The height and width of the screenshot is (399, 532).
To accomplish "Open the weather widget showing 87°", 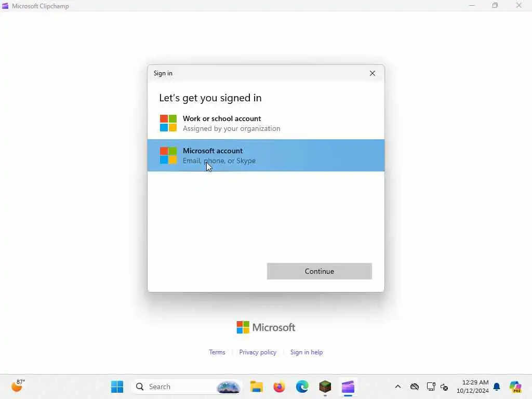I will (18, 386).
